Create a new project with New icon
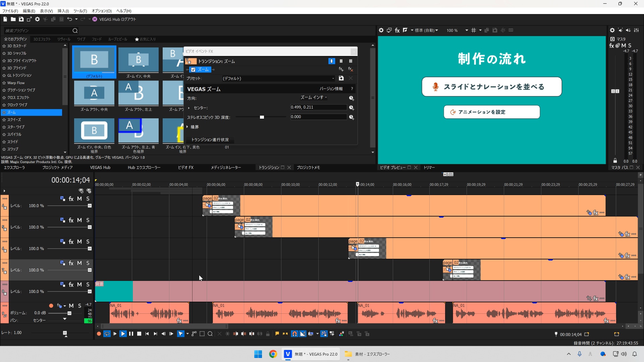 click(x=5, y=19)
